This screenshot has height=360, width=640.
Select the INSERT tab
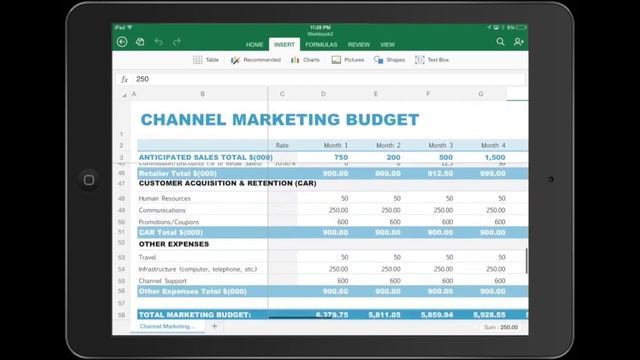pos(284,44)
